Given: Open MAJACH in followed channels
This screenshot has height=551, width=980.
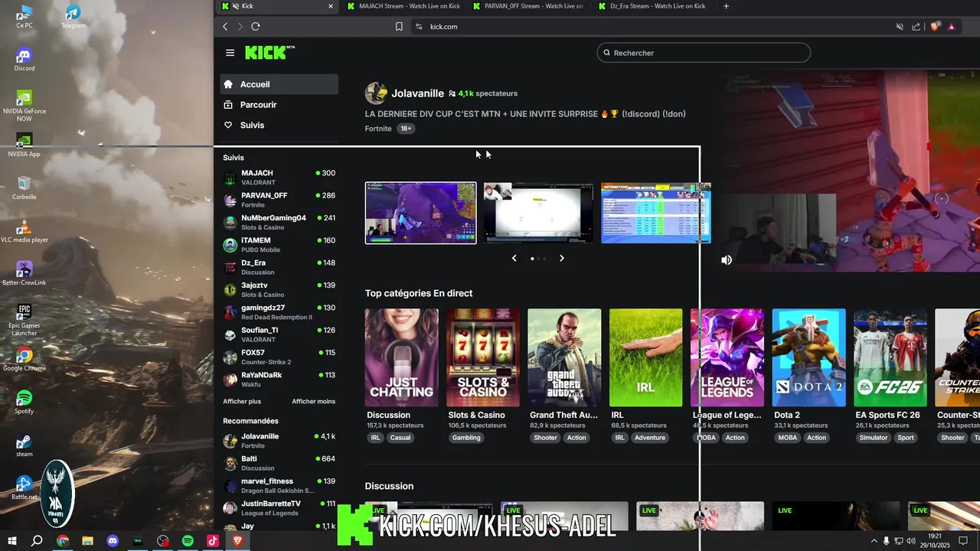Looking at the screenshot, I should [x=279, y=178].
